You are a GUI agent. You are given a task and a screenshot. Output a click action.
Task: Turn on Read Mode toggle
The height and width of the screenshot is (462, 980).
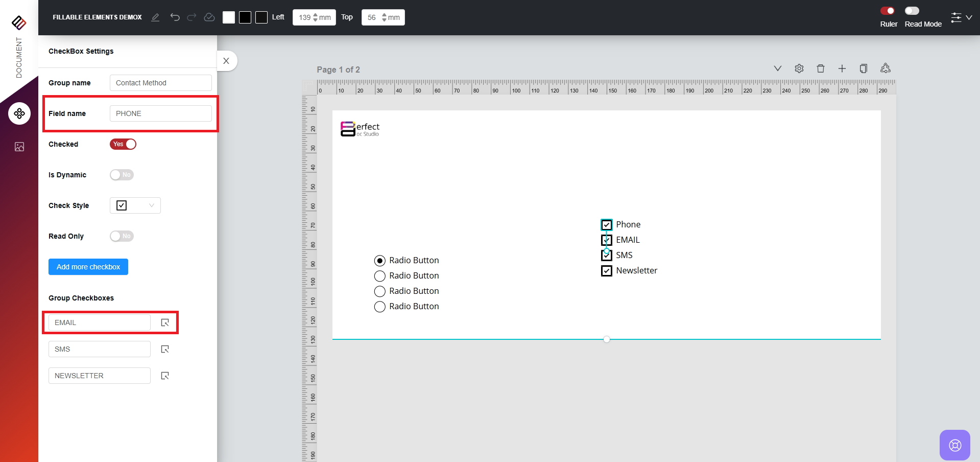pyautogui.click(x=912, y=11)
